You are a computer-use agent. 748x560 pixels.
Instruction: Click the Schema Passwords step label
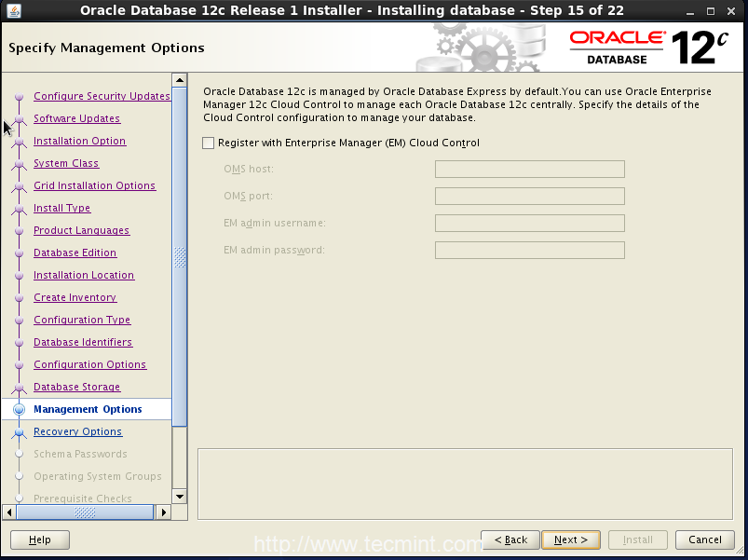tap(80, 454)
